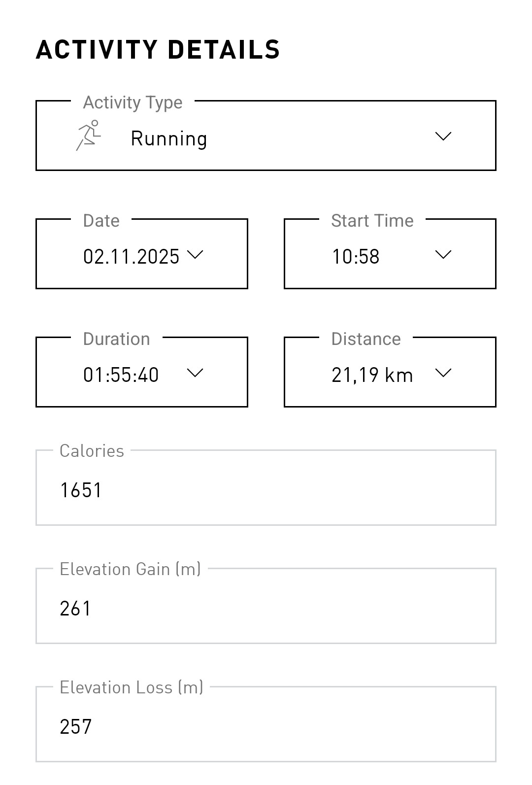Click the Start Time label

[372, 221]
